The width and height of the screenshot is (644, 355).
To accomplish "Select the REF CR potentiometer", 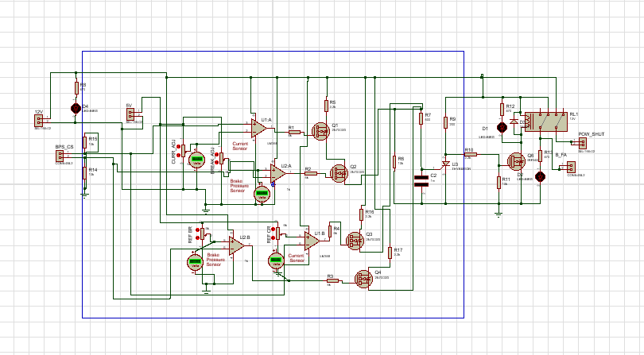I will tap(277, 233).
